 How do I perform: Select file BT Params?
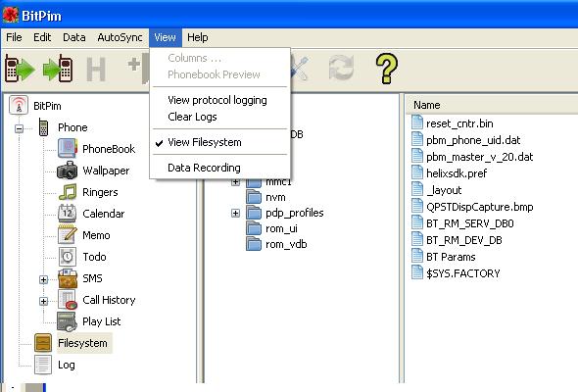pos(451,257)
